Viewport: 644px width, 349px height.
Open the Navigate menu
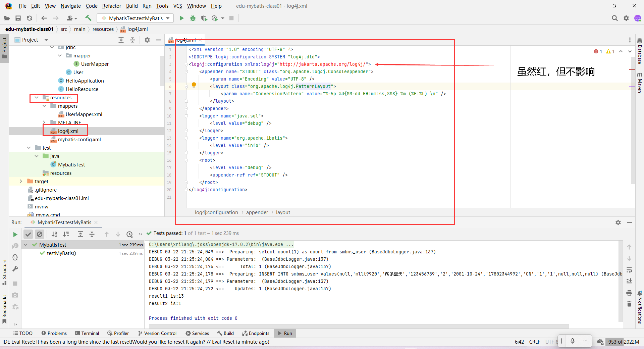[x=71, y=6]
